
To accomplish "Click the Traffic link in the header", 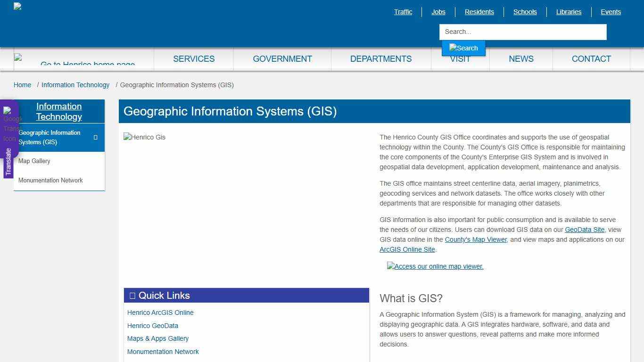I will 403,12.
